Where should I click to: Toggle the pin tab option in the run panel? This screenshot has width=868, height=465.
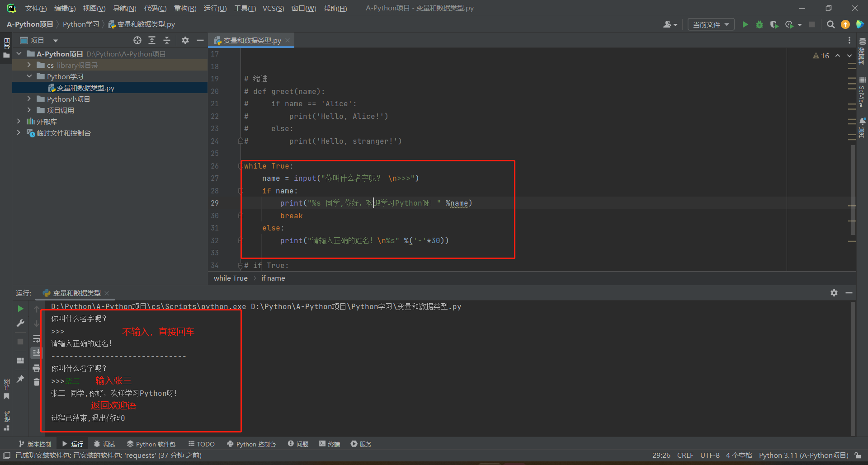pyautogui.click(x=20, y=379)
